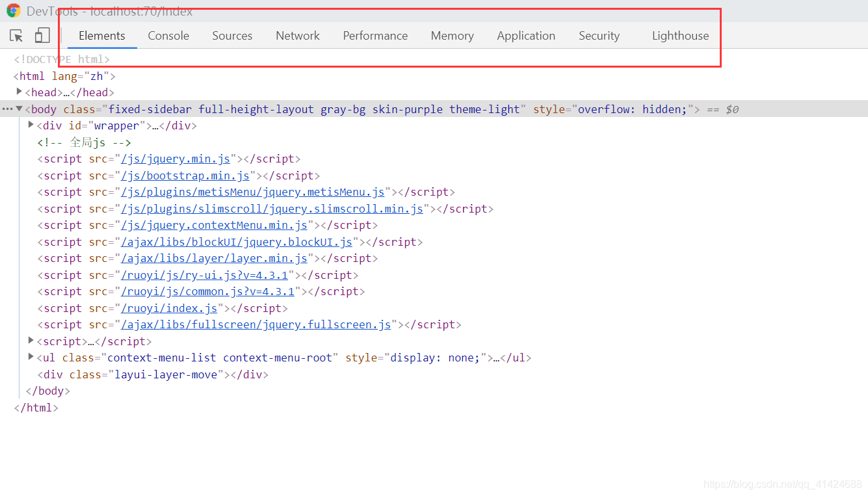The image size is (868, 496).
Task: Select the Security tab
Action: coord(599,36)
